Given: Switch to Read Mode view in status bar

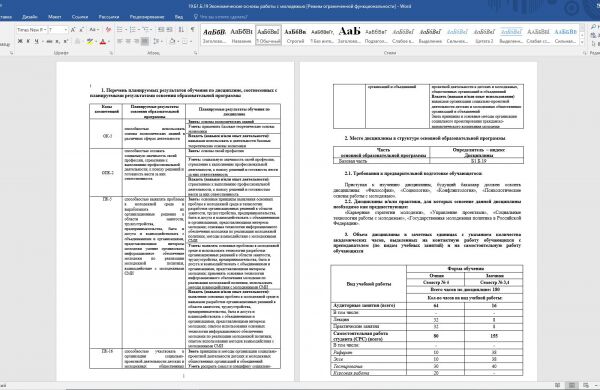Looking at the screenshot, I should [558, 385].
